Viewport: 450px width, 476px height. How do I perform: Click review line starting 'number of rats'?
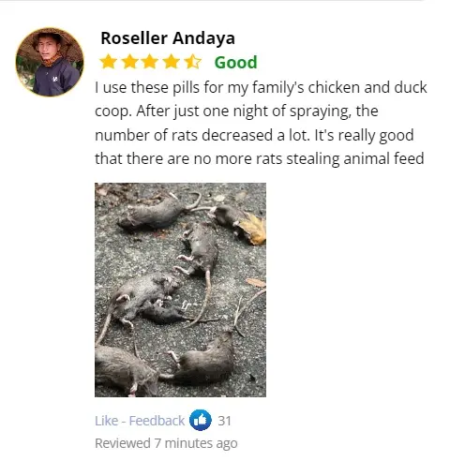click(254, 135)
